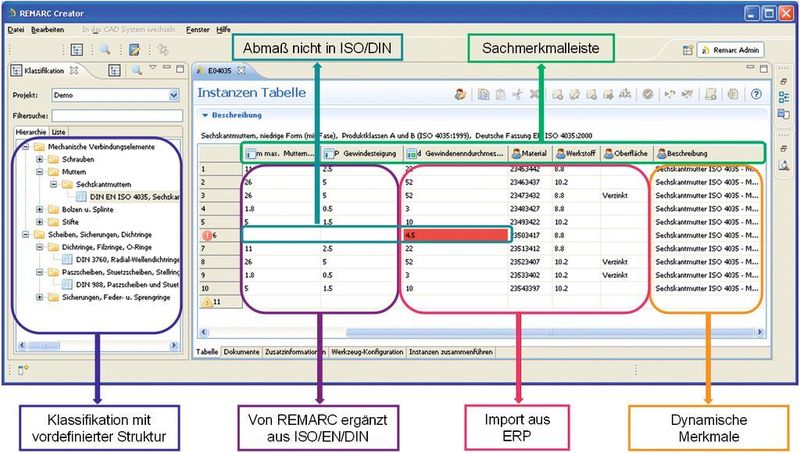Open the notepad edit icon in main toolbar

[x=134, y=49]
